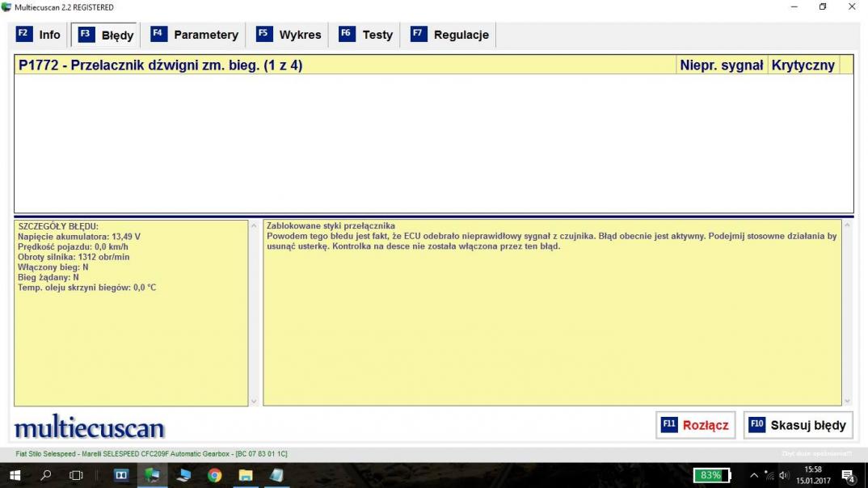Minimize the Multiecuscan window
Image resolution: width=868 pixels, height=488 pixels.
(794, 7)
